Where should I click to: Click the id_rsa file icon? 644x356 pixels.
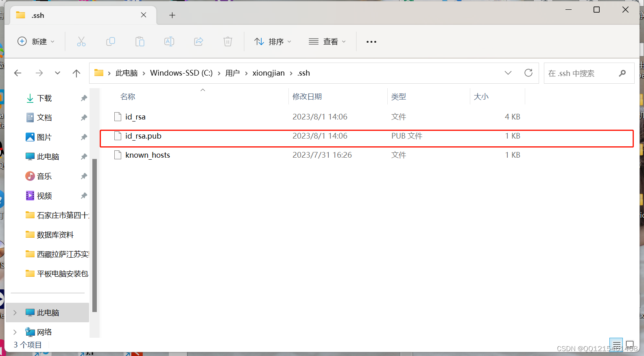click(x=118, y=117)
